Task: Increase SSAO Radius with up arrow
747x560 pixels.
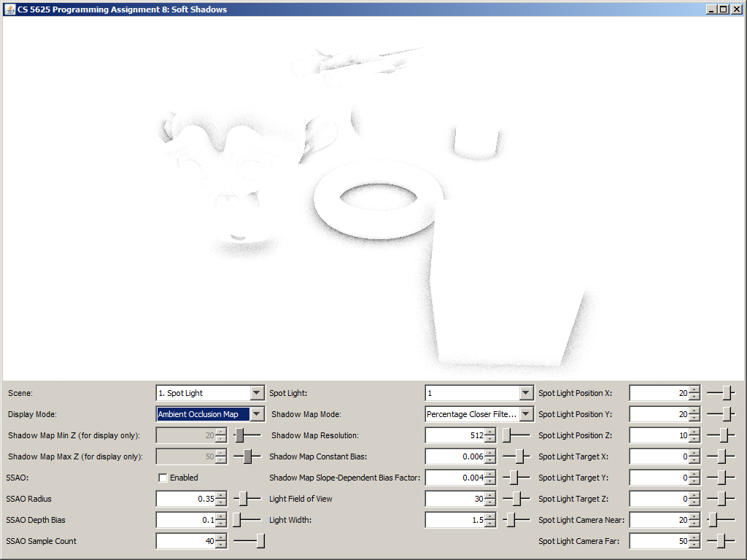Action: [x=221, y=496]
